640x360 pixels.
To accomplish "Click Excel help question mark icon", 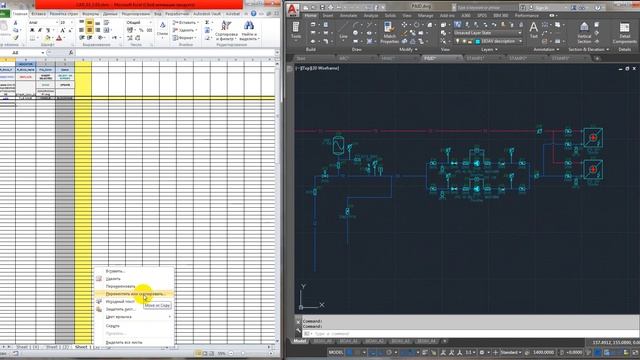I will (253, 13).
